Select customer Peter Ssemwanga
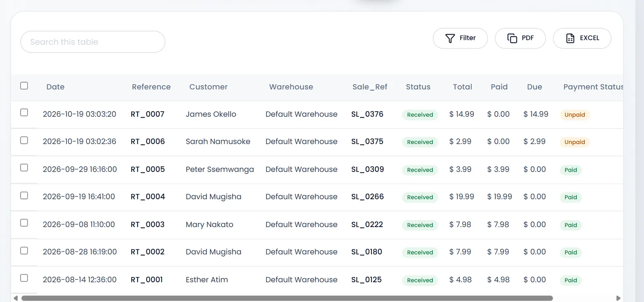The image size is (644, 302). (220, 170)
